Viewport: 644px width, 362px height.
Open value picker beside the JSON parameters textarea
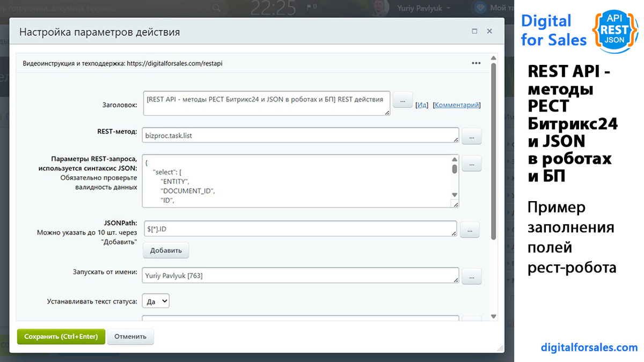[472, 164]
